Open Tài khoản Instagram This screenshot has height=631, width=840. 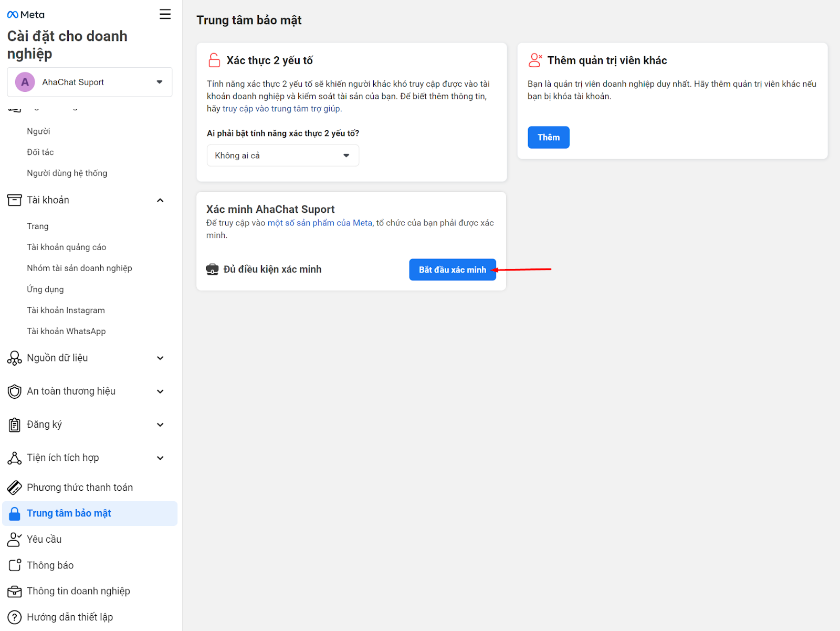pyautogui.click(x=66, y=311)
